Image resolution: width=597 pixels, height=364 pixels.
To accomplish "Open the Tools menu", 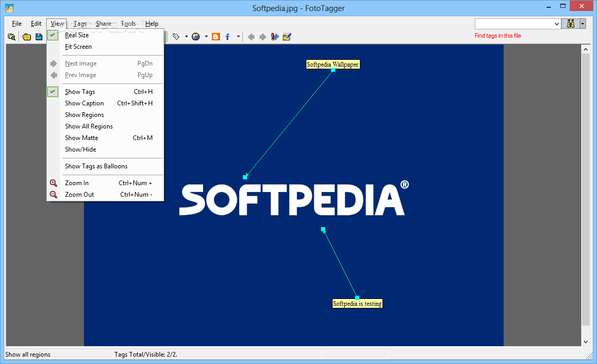I will pyautogui.click(x=129, y=24).
